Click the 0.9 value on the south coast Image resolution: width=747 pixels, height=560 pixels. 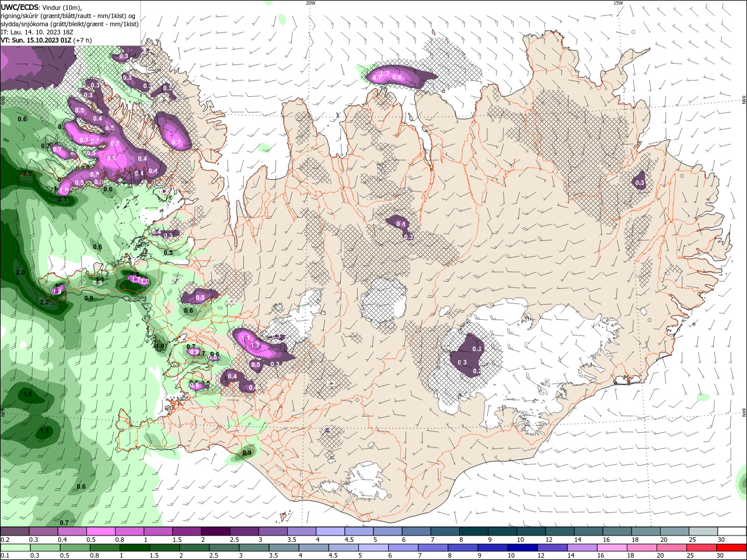[x=247, y=453]
